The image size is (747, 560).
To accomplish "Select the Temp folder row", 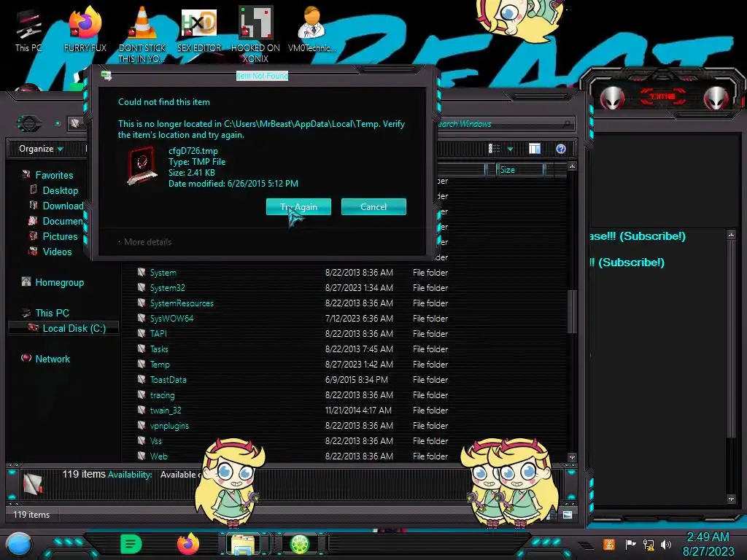I will 344,365.
